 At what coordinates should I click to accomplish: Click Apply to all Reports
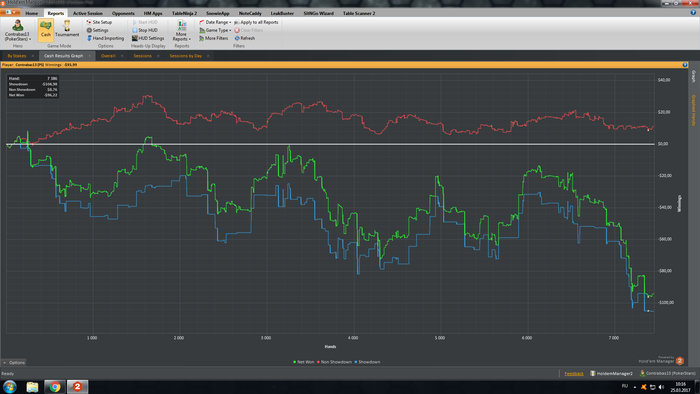click(x=256, y=22)
